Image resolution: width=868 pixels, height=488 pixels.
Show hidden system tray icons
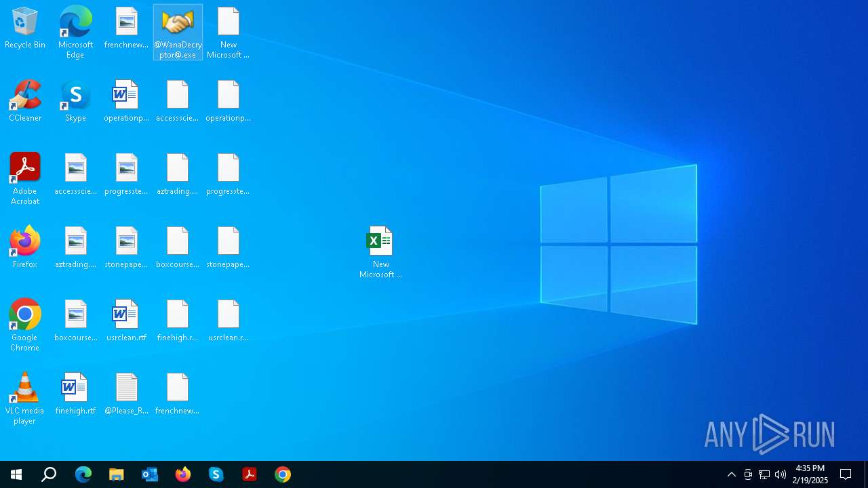[732, 474]
